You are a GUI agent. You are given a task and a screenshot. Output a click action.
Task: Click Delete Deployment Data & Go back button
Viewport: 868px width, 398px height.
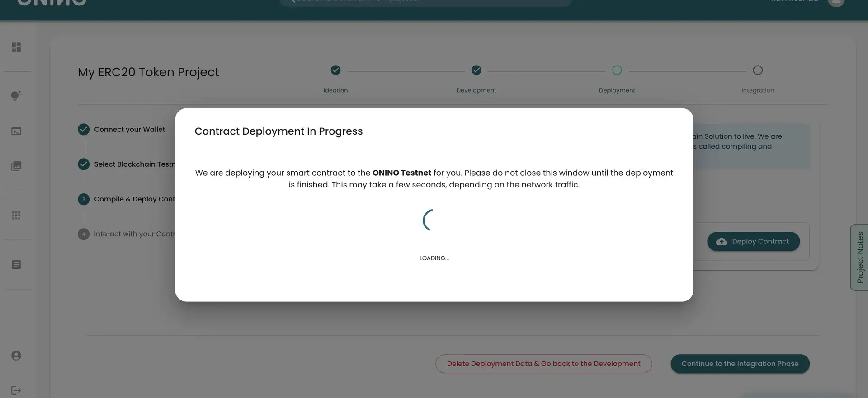click(543, 364)
